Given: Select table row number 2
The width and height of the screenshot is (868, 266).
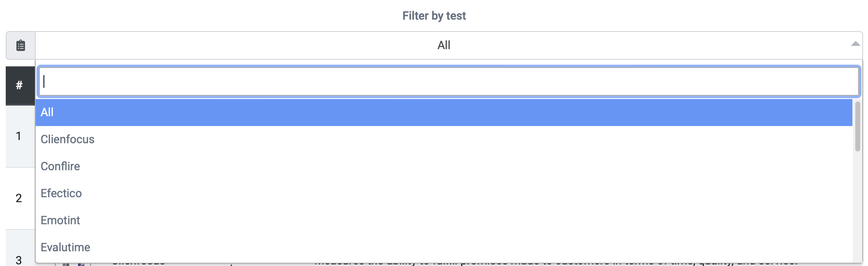Looking at the screenshot, I should coord(18,198).
